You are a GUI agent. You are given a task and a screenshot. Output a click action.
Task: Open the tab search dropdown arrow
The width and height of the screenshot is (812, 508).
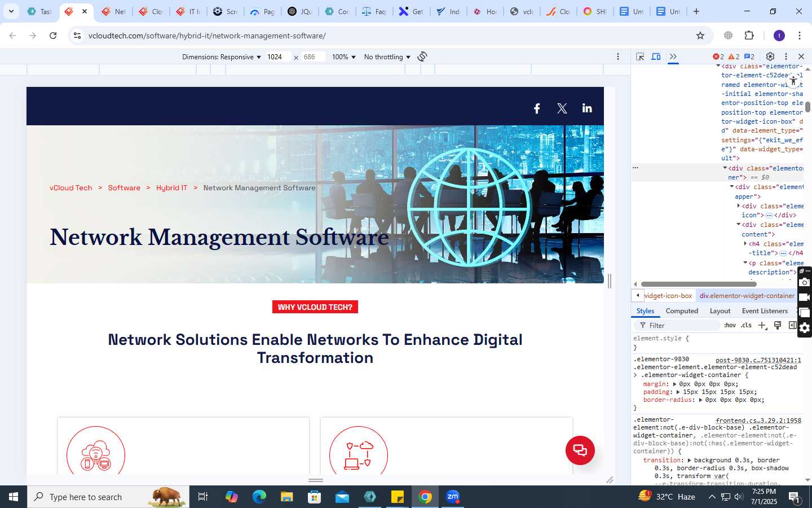[11, 11]
